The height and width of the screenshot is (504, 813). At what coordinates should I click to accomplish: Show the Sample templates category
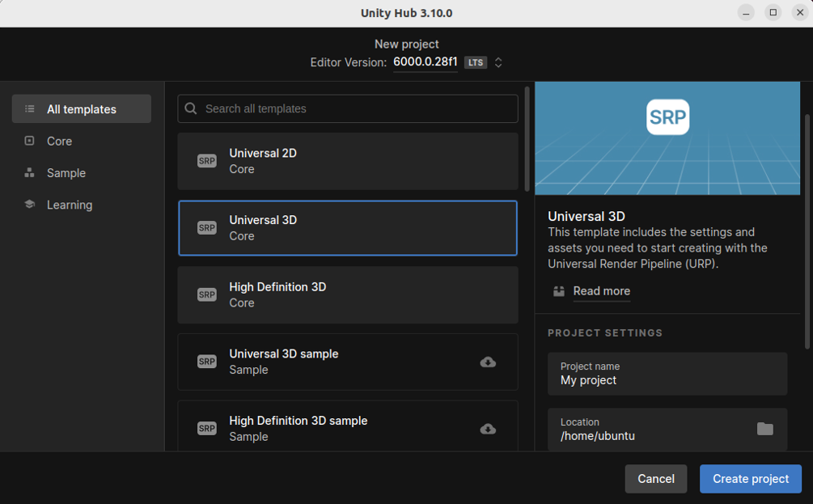point(66,173)
